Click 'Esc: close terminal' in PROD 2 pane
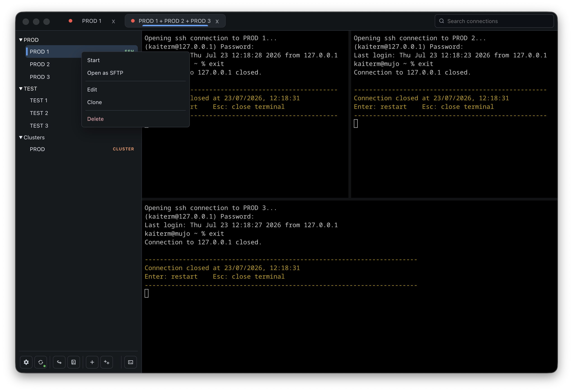The height and width of the screenshot is (392, 573). [458, 107]
